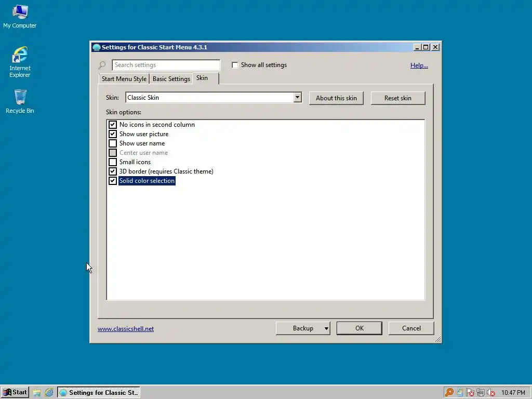Launch Internet Explorer from the quick launch
The image size is (532, 399).
[x=49, y=393]
